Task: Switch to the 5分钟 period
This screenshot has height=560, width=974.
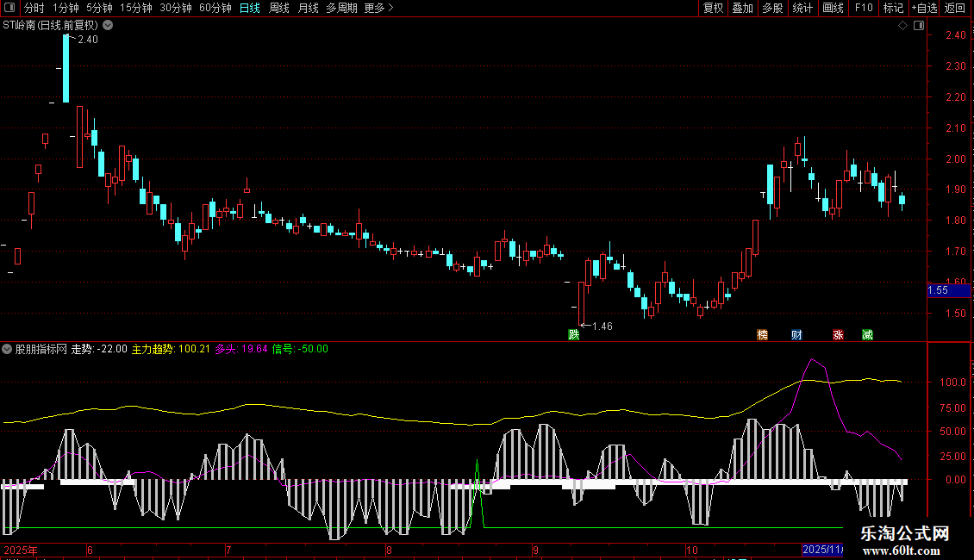Action: [99, 8]
